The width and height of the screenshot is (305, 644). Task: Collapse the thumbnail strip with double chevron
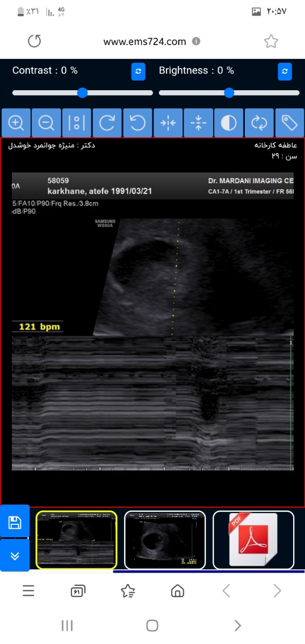tap(14, 555)
